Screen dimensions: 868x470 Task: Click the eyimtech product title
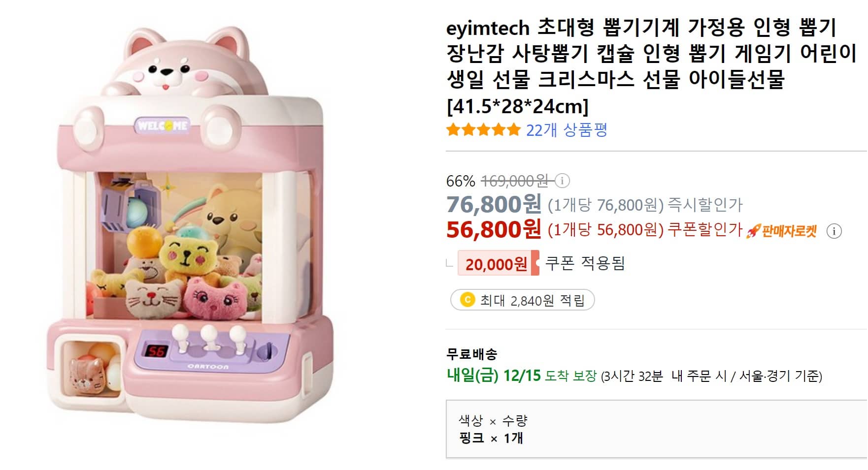(x=640, y=64)
